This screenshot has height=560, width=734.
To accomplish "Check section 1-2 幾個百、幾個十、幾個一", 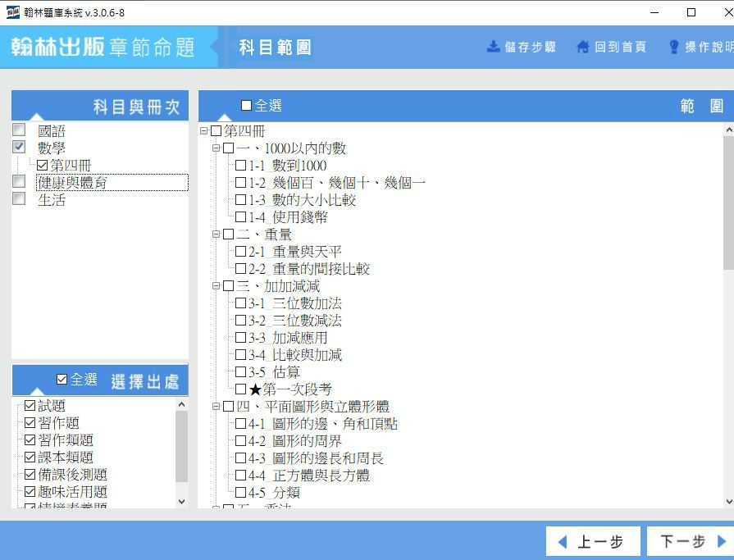I will pyautogui.click(x=240, y=183).
